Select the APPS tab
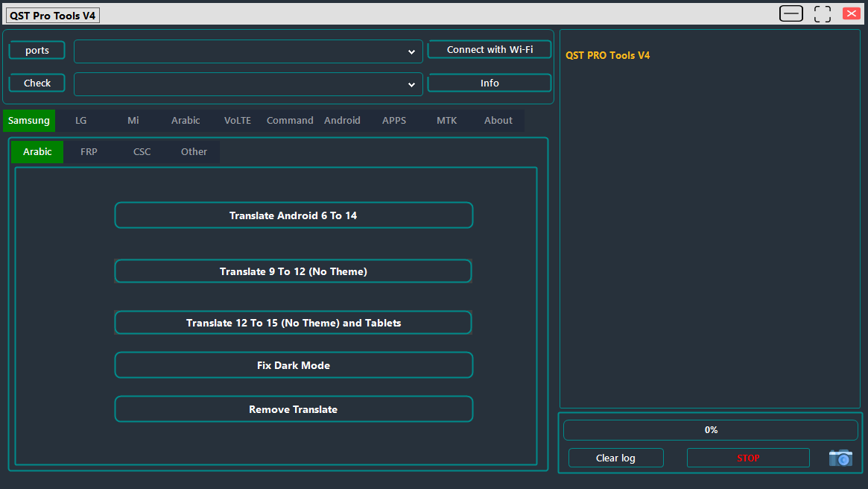The height and width of the screenshot is (489, 868). (x=393, y=120)
